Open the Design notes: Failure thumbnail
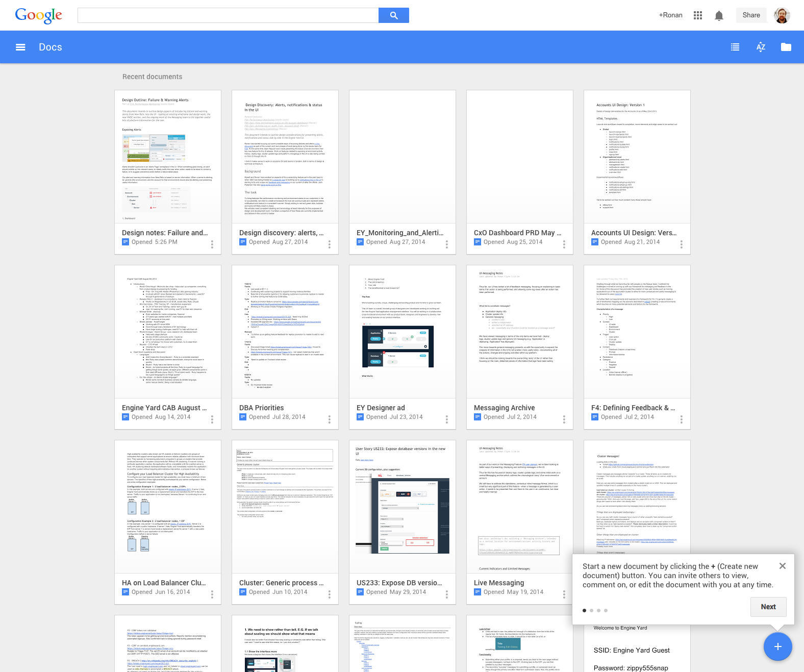 tap(168, 157)
